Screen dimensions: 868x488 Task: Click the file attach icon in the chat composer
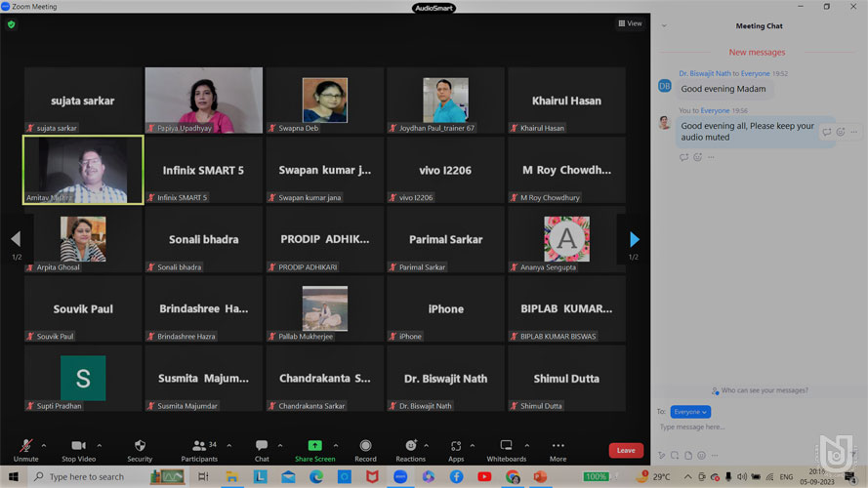coord(688,456)
